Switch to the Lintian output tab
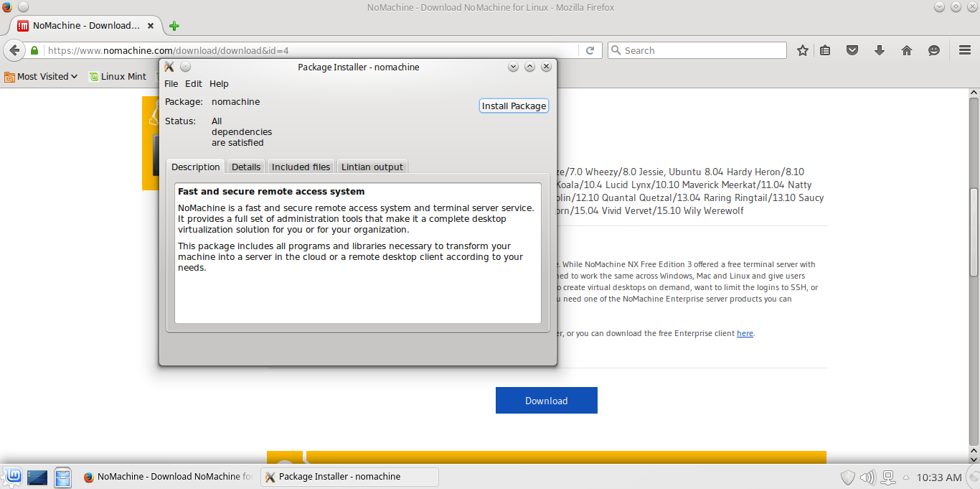 point(372,167)
